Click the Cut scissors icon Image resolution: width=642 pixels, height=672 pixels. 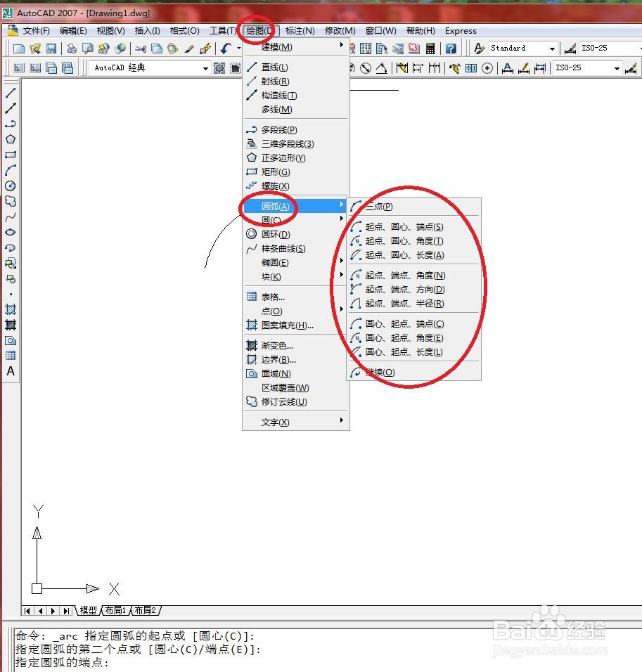[141, 49]
